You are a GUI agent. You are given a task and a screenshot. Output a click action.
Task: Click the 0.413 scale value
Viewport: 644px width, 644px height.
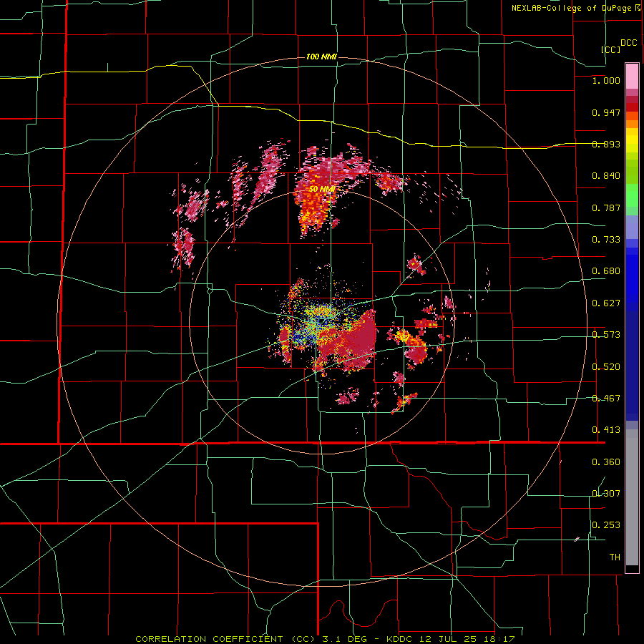coord(606,430)
